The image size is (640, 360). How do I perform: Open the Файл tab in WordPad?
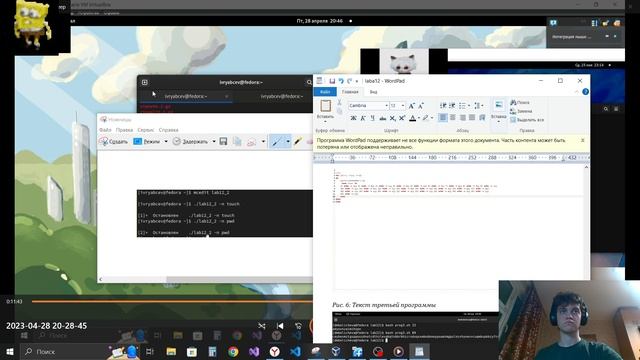click(325, 92)
